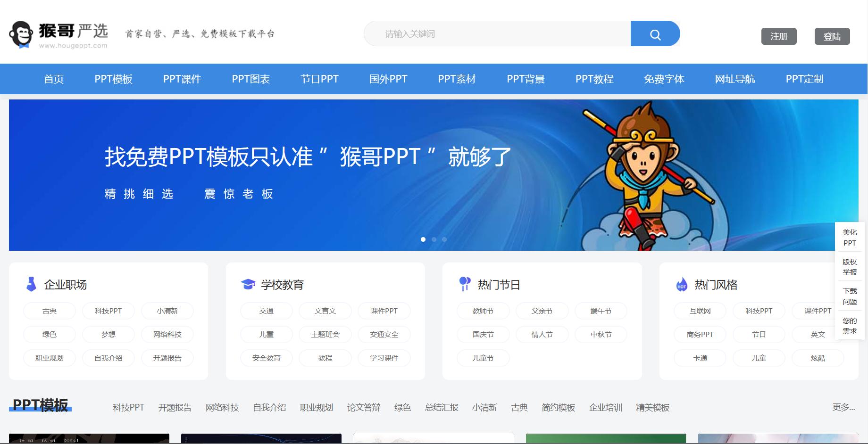Select the 教师节 tag under 热门节日
Viewport: 868px width, 444px height.
pyautogui.click(x=483, y=311)
